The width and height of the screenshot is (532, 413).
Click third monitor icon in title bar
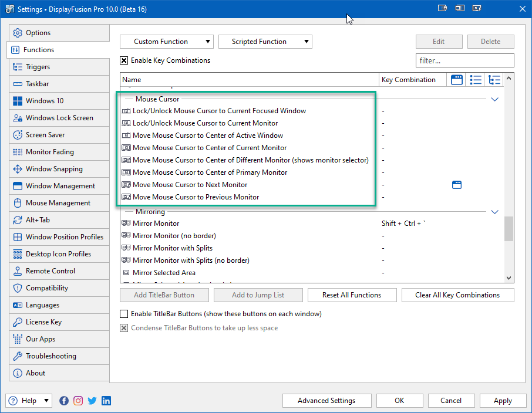coord(477,8)
